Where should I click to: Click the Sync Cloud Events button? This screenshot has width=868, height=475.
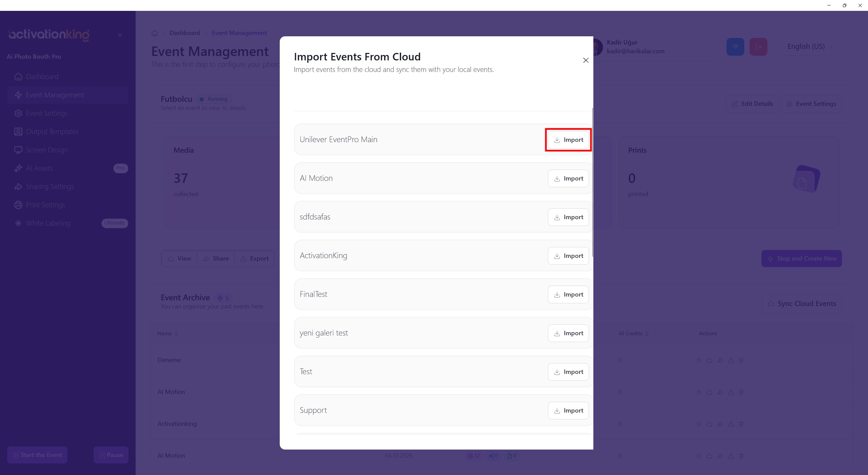point(802,304)
